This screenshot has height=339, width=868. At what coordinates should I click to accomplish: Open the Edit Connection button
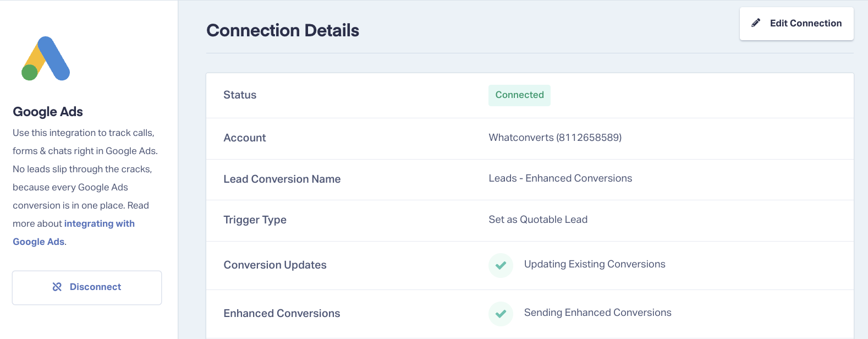pos(796,24)
